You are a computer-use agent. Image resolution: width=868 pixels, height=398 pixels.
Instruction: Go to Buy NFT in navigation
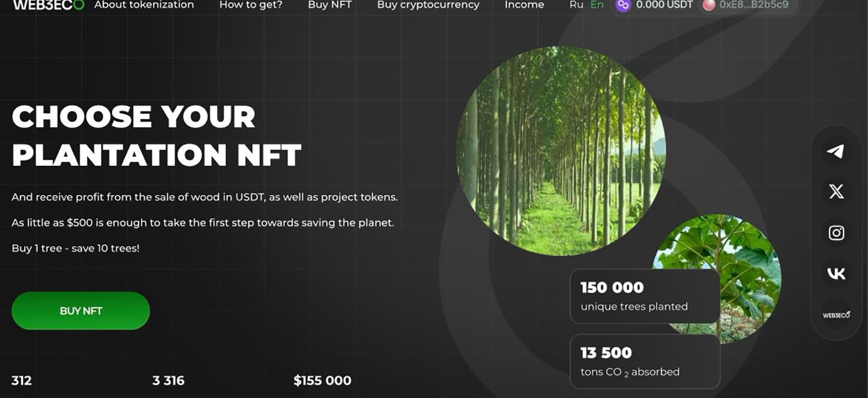330,5
